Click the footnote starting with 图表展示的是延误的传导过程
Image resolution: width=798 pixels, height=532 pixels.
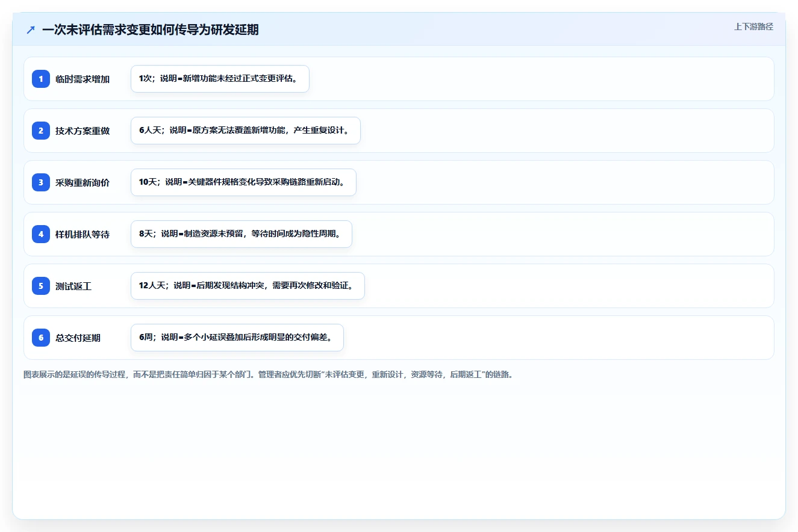tap(268, 374)
